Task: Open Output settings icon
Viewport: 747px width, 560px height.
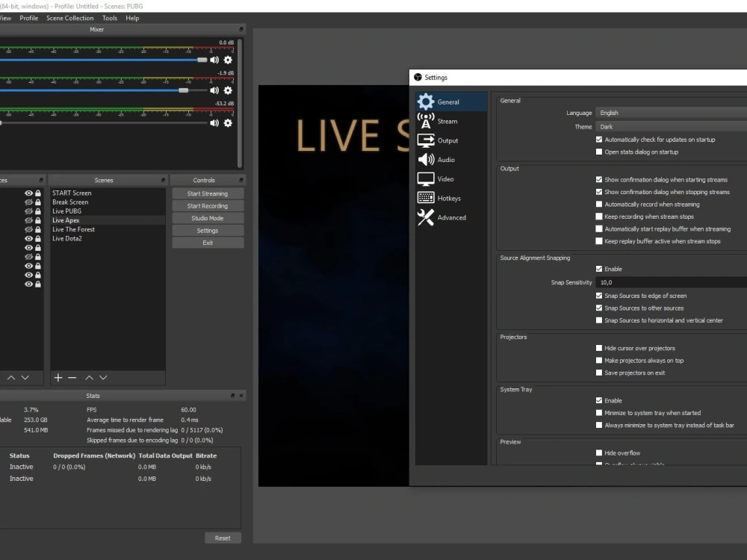Action: pos(426,140)
